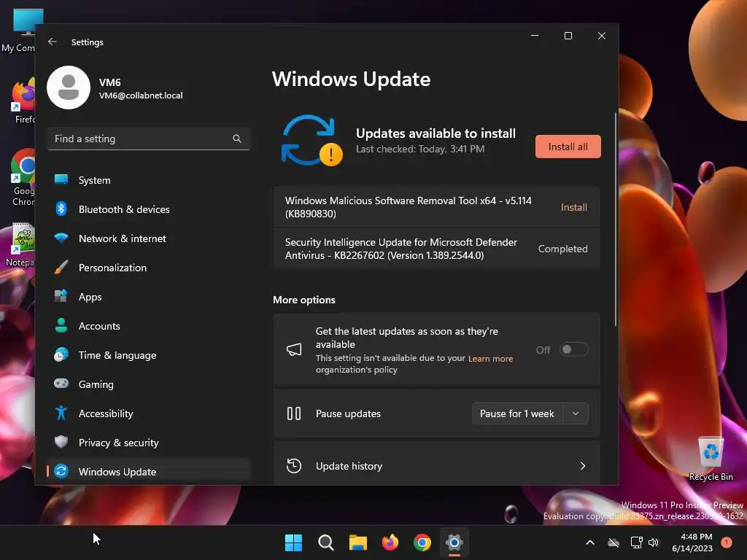The width and height of the screenshot is (747, 560).
Task: Open Apps settings
Action: coord(149,297)
